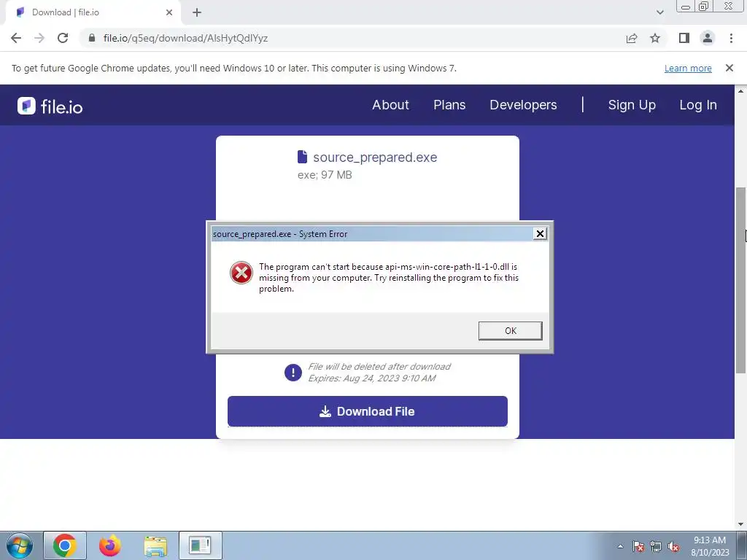This screenshot has width=747, height=560.
Task: Click the address bar URL
Action: (185, 38)
